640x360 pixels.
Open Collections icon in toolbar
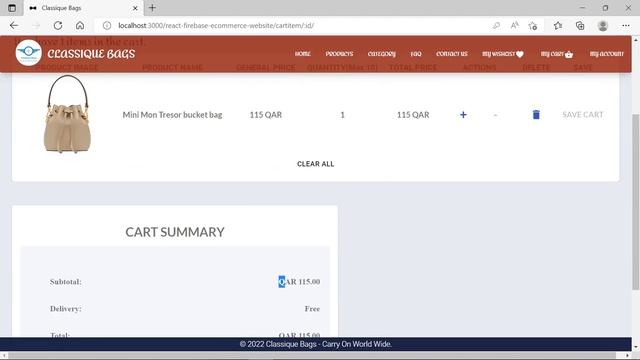tap(580, 26)
